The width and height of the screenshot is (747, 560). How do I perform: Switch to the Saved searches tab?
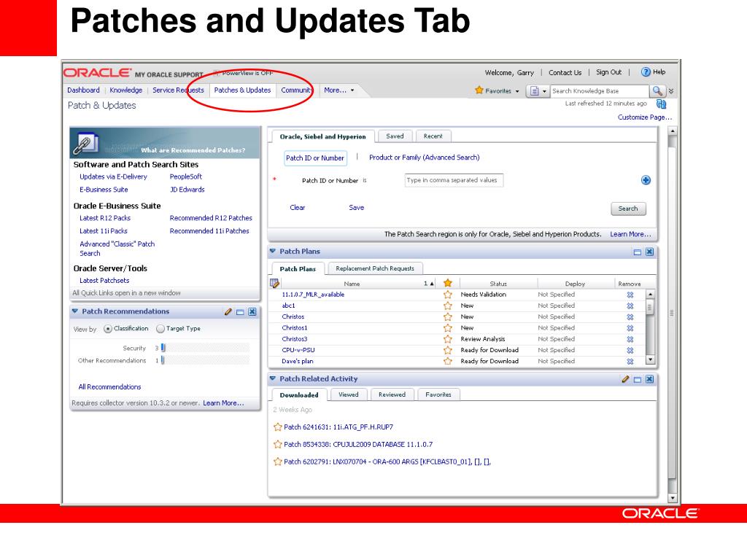(395, 136)
